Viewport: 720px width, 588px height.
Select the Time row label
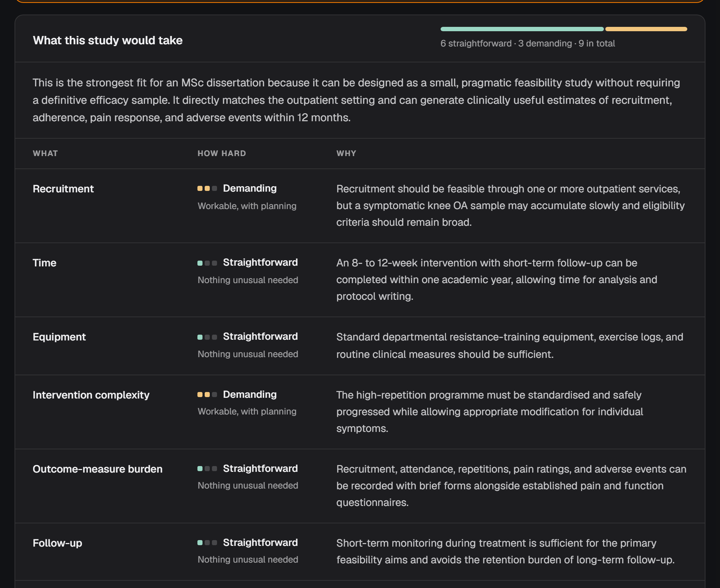[45, 263]
